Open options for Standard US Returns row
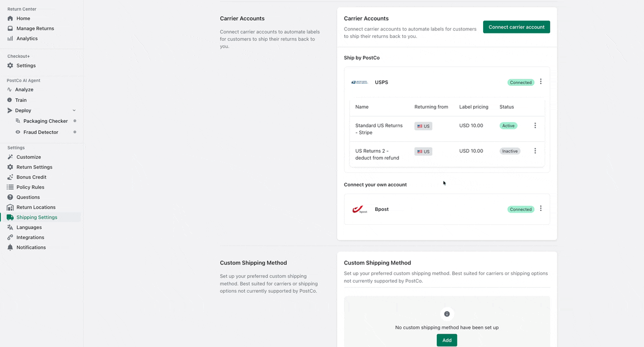The width and height of the screenshot is (644, 347). click(535, 126)
